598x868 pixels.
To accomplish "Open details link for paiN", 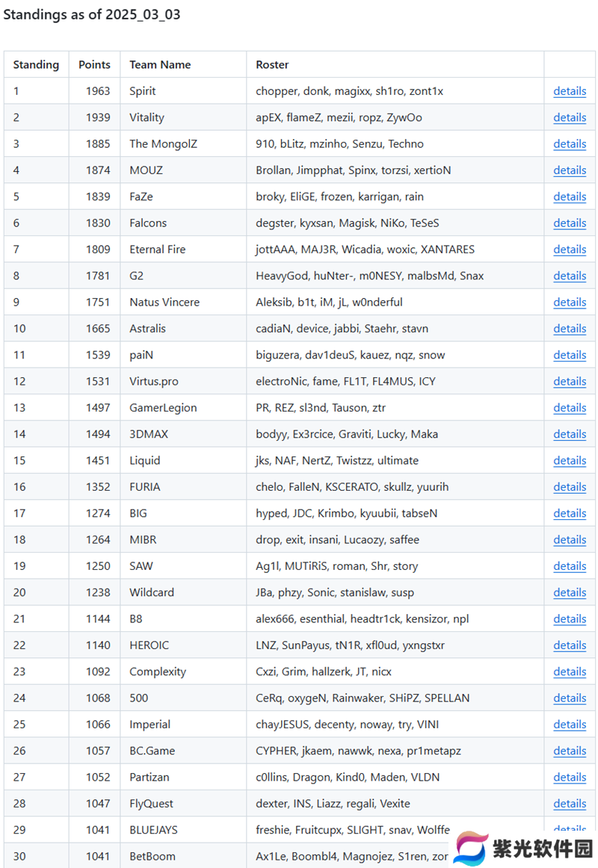I will (x=569, y=355).
